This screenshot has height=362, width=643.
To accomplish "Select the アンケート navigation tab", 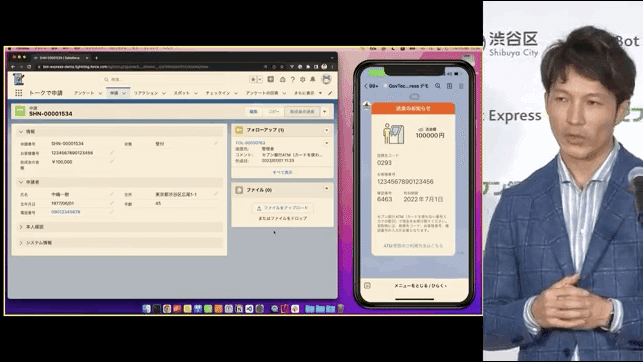I will pyautogui.click(x=84, y=93).
